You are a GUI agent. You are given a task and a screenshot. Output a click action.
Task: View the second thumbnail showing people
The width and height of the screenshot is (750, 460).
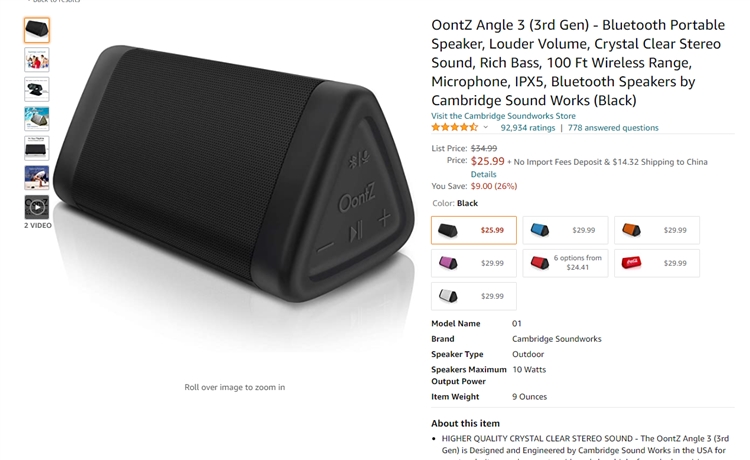point(37,60)
